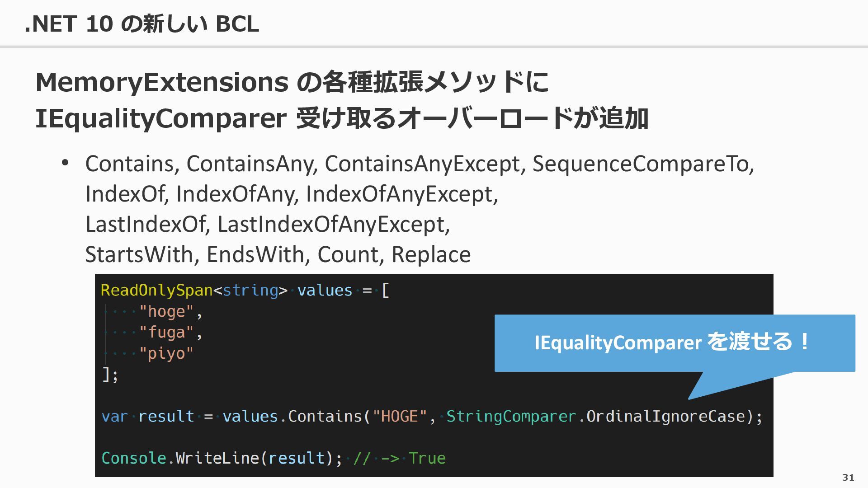
Task: Select the "fuga" string literal
Action: [166, 333]
